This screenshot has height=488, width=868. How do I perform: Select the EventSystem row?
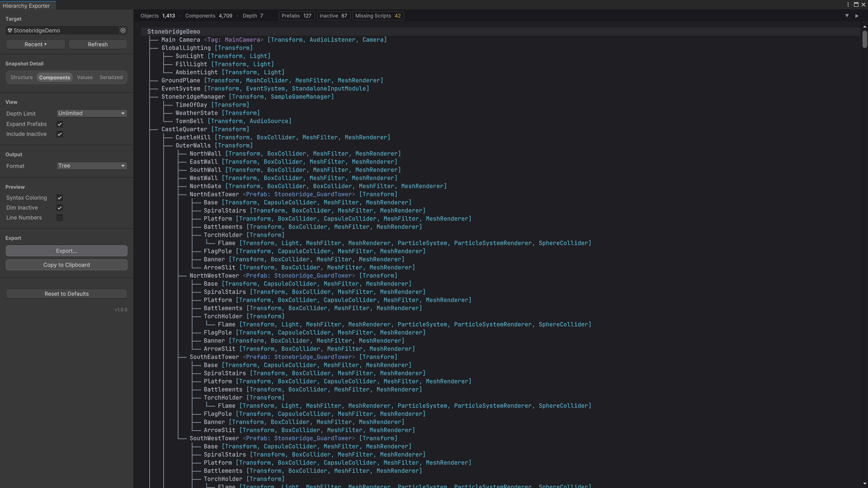(500, 89)
